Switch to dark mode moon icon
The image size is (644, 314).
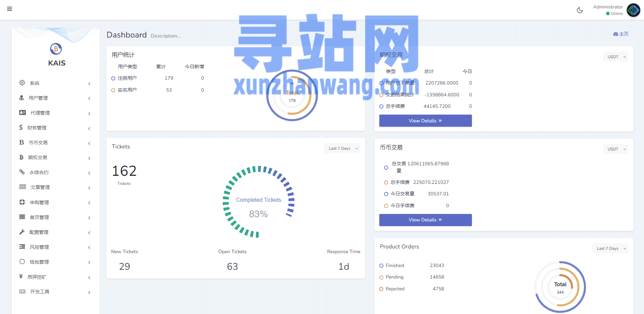point(580,10)
